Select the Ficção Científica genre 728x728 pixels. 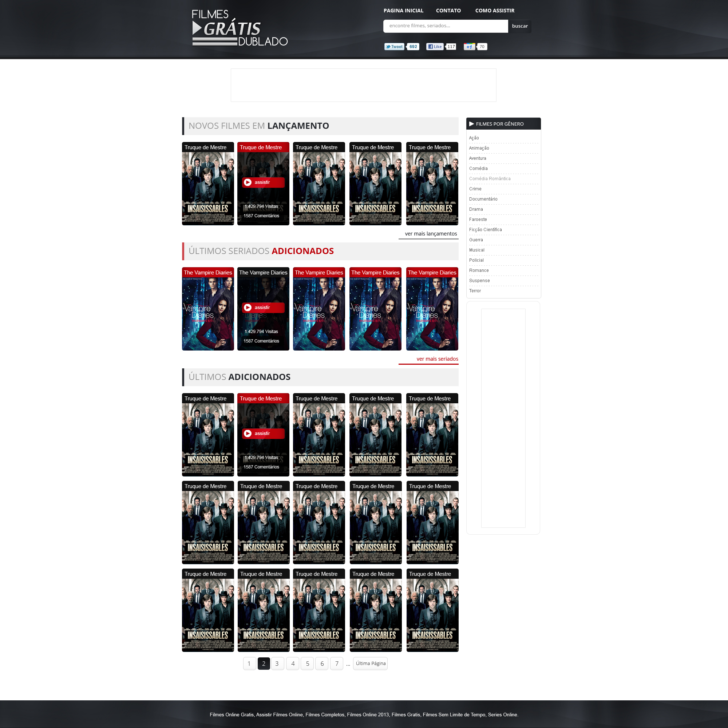pos(485,229)
